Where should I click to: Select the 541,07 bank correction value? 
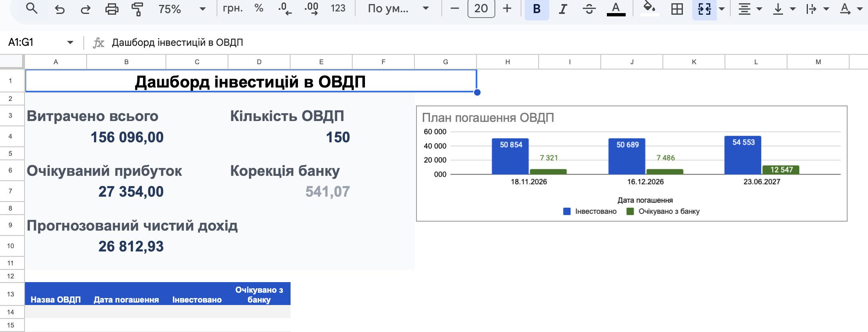(x=328, y=191)
